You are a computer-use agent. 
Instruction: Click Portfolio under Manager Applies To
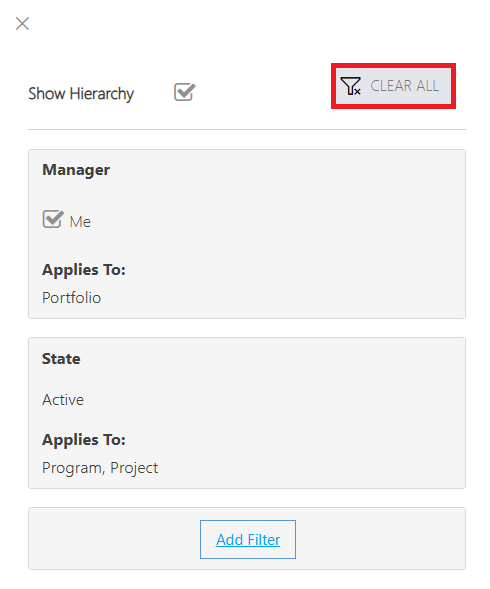[x=71, y=298]
